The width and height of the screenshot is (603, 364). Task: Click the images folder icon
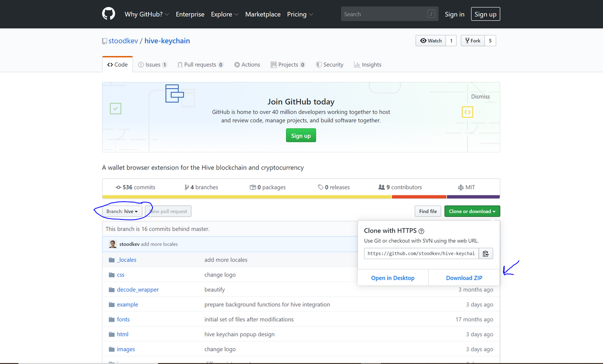pos(112,349)
